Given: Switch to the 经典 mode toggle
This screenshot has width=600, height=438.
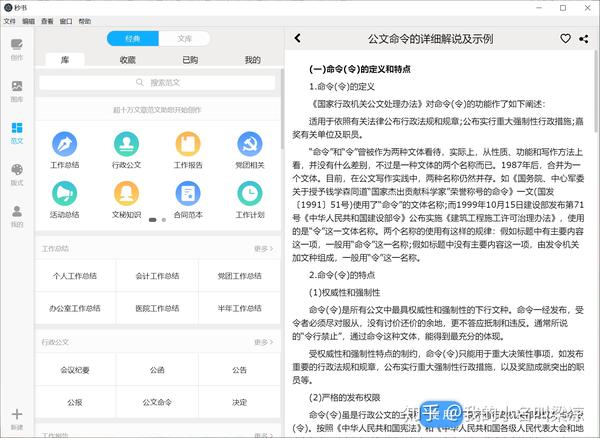Looking at the screenshot, I should tap(132, 39).
